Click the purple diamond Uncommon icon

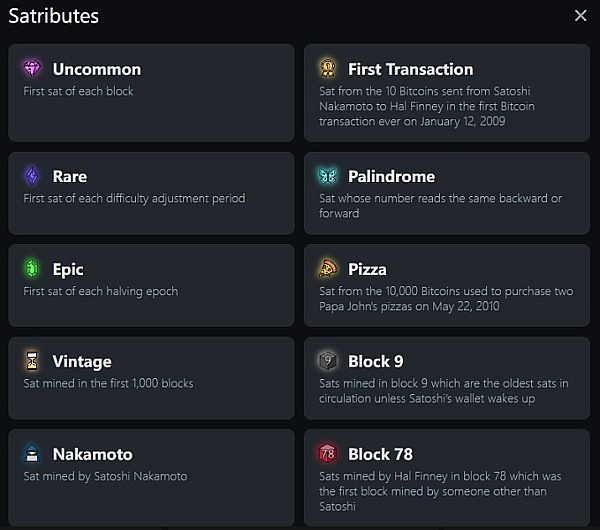coord(32,69)
